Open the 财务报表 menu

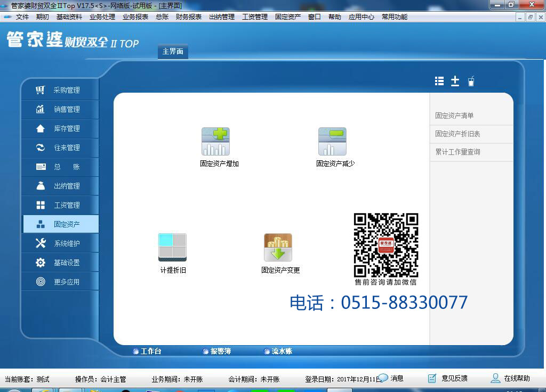[x=188, y=17]
